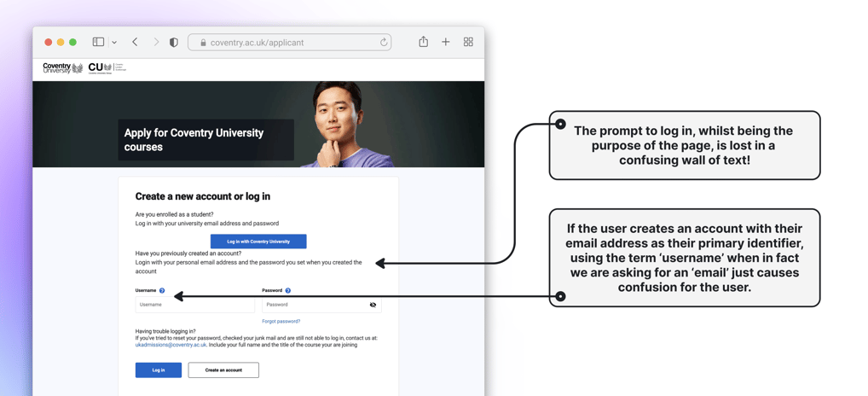The width and height of the screenshot is (868, 396).
Task: Click the 'Apply for Coventry University courses' banner text
Action: coord(194,140)
